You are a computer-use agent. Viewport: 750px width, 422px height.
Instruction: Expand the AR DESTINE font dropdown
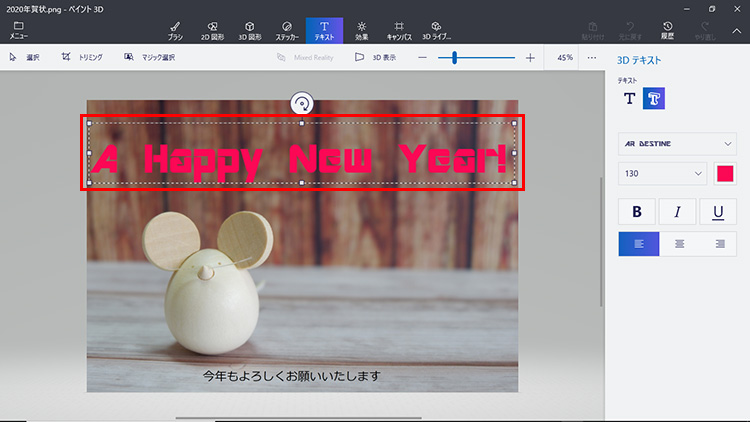pyautogui.click(x=677, y=144)
